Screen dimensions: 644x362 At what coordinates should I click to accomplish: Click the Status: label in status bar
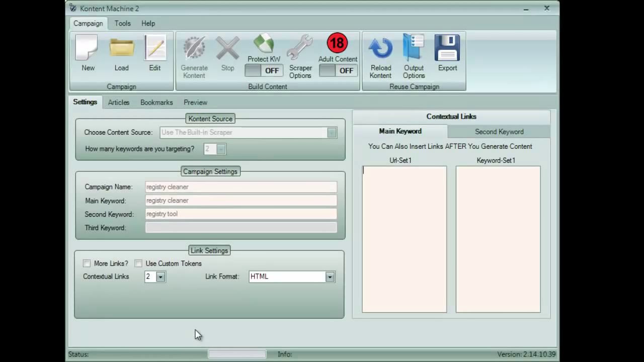click(78, 354)
